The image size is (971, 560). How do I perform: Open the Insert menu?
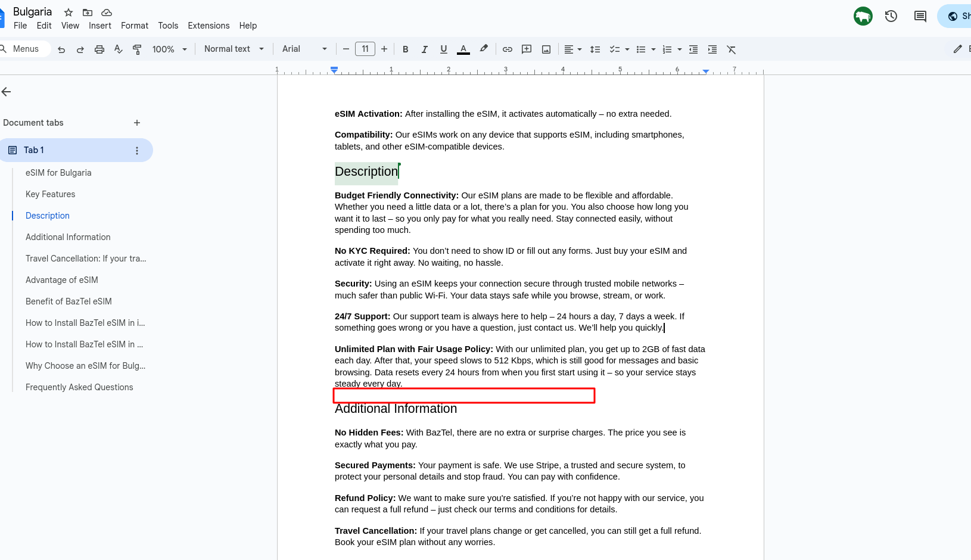[100, 26]
